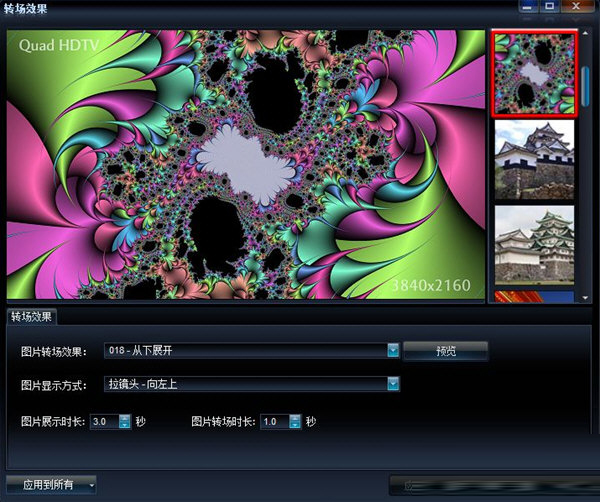Screen dimensions: 600x502
Task: Select the 转场效果 tab
Action: point(32,317)
